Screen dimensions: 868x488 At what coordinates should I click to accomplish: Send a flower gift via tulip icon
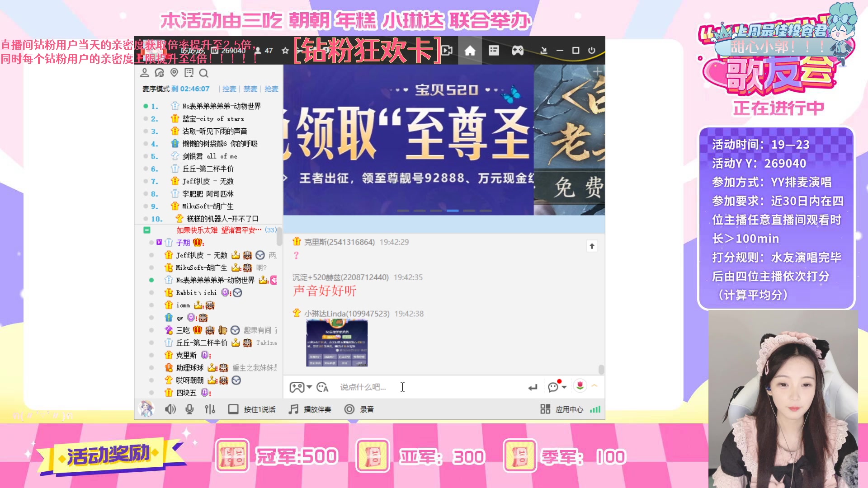click(580, 386)
